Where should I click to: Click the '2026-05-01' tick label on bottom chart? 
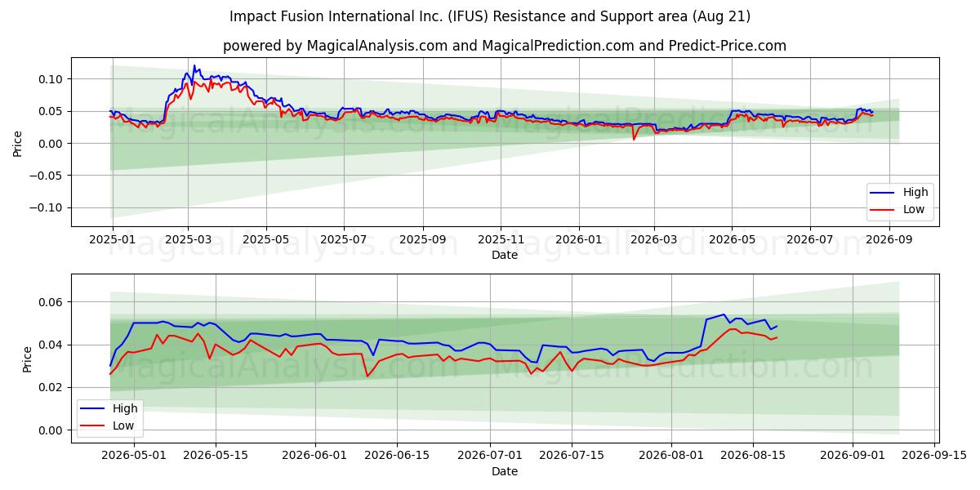pos(132,456)
